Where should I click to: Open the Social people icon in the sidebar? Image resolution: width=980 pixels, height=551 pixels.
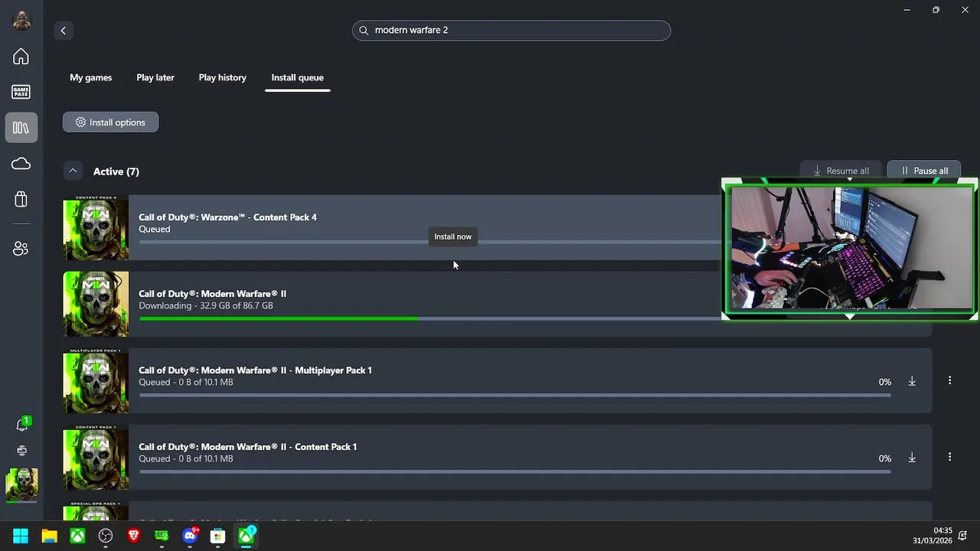click(x=21, y=249)
